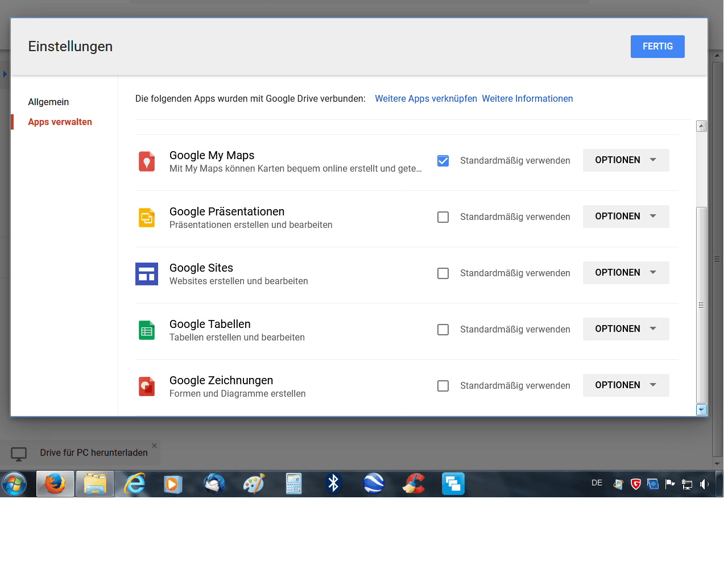Click the text Tabellen erstellen und bearbeiten

point(237,338)
